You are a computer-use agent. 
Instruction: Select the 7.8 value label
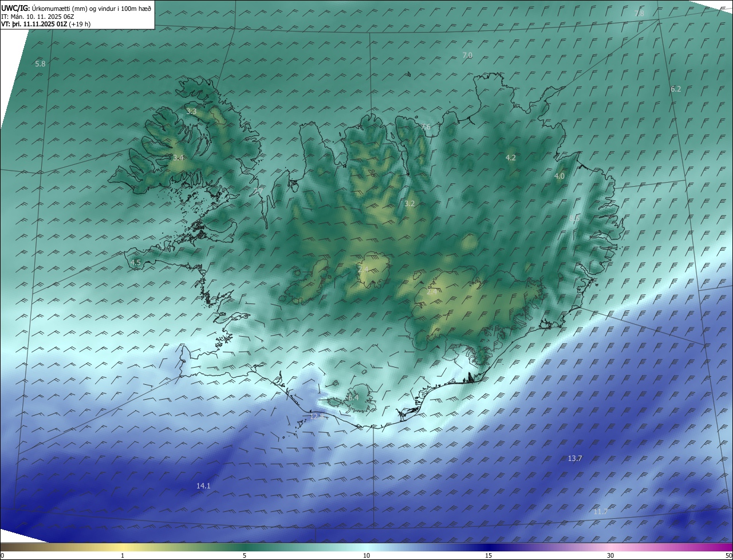click(x=640, y=13)
